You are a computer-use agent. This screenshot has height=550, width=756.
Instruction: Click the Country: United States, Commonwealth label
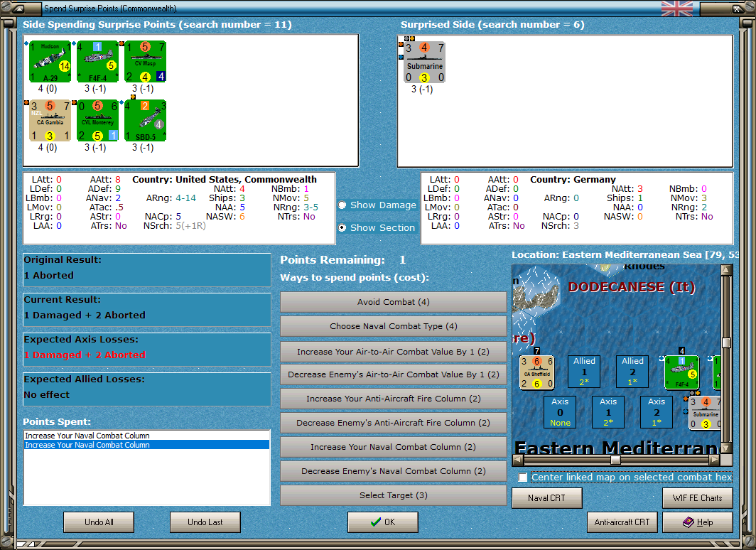point(225,179)
